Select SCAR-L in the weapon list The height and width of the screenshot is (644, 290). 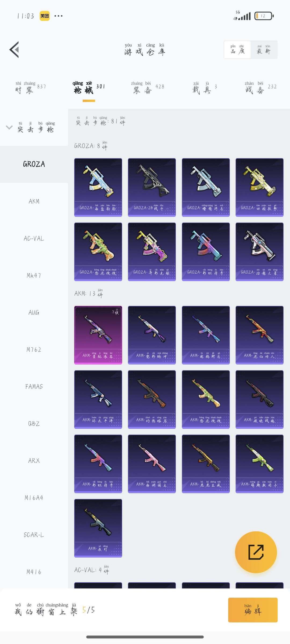[x=34, y=535]
